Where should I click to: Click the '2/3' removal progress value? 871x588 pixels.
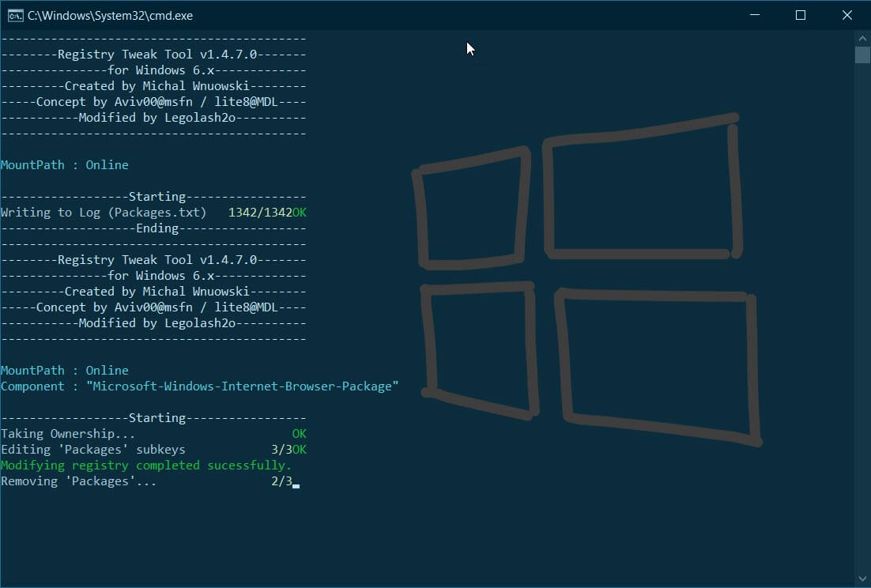281,481
